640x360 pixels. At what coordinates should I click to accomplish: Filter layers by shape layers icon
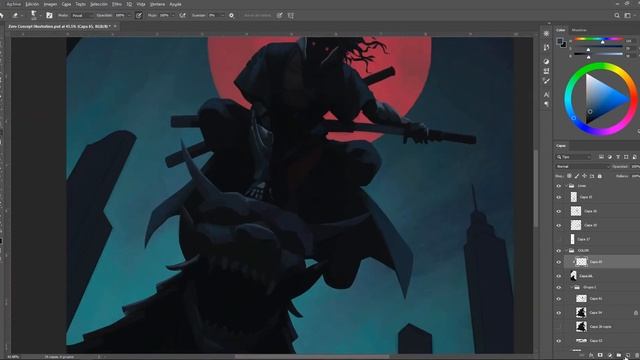tap(626, 157)
